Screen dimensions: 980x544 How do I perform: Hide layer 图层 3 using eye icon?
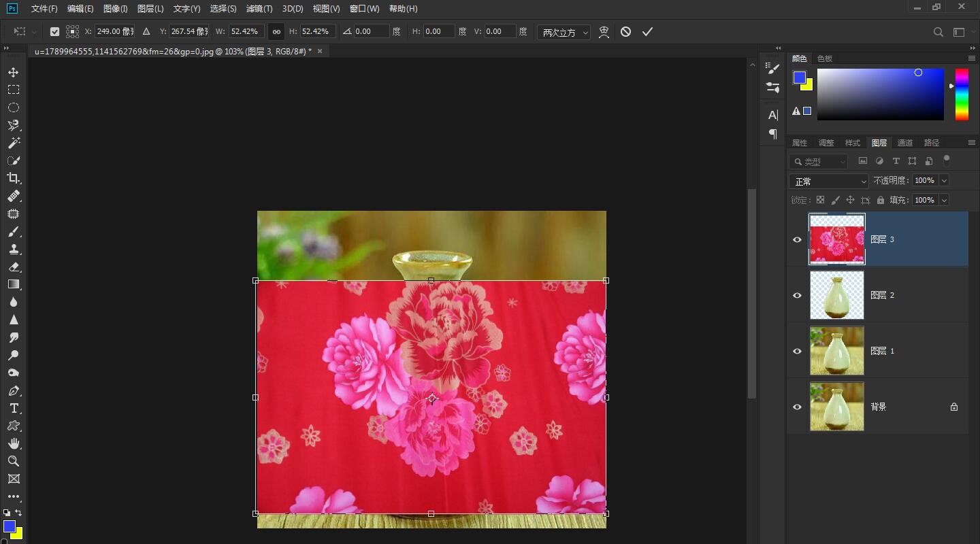click(797, 239)
